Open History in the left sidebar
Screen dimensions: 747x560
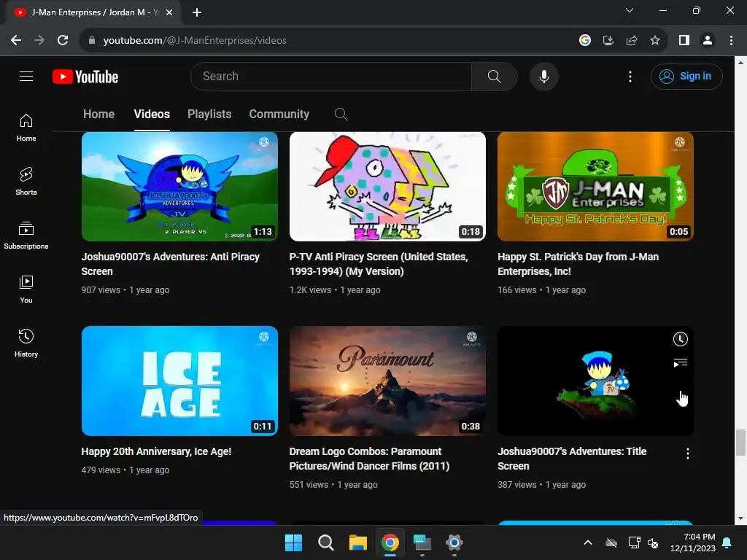click(26, 343)
